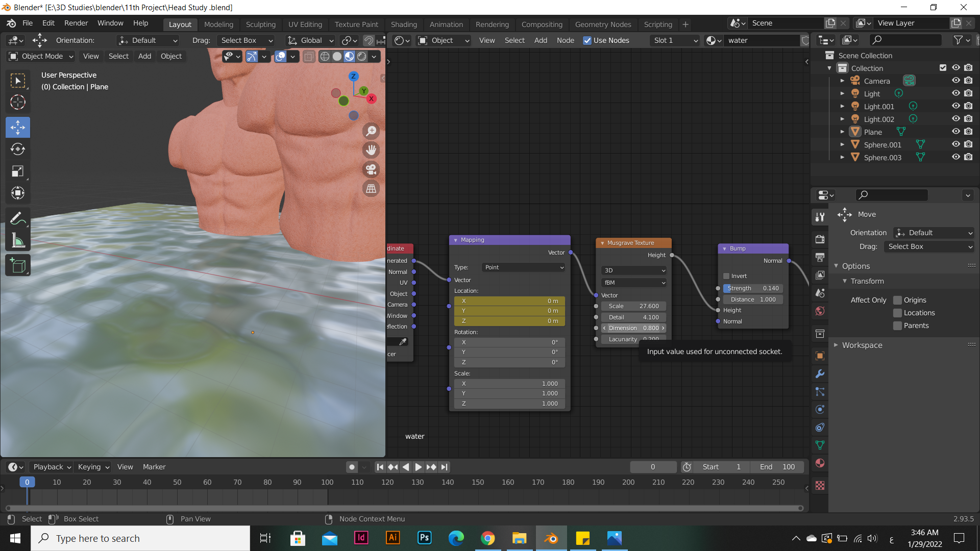
Task: Open Modifier properties wrench tab
Action: click(820, 374)
